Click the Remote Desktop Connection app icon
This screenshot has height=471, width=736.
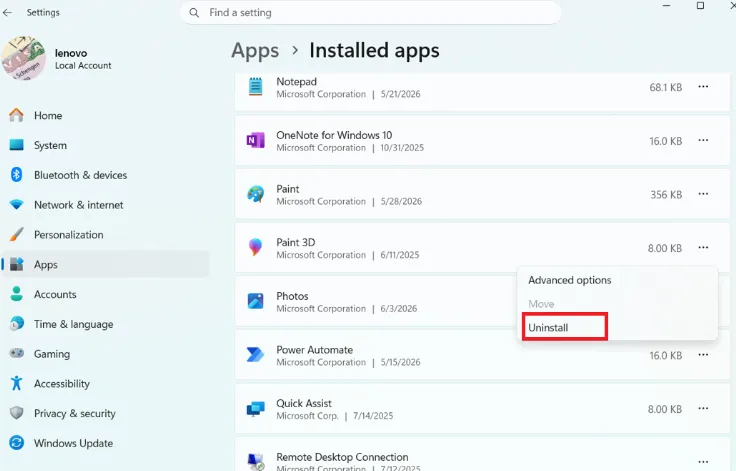click(x=255, y=461)
